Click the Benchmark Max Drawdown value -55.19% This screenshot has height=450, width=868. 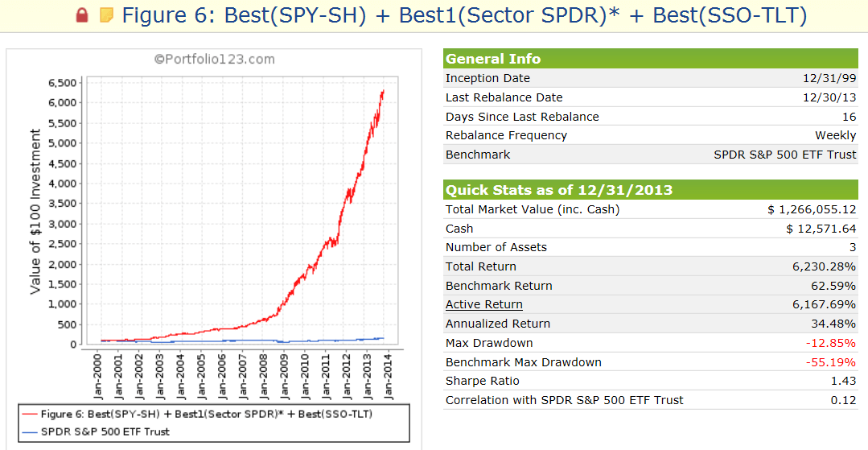pos(832,362)
